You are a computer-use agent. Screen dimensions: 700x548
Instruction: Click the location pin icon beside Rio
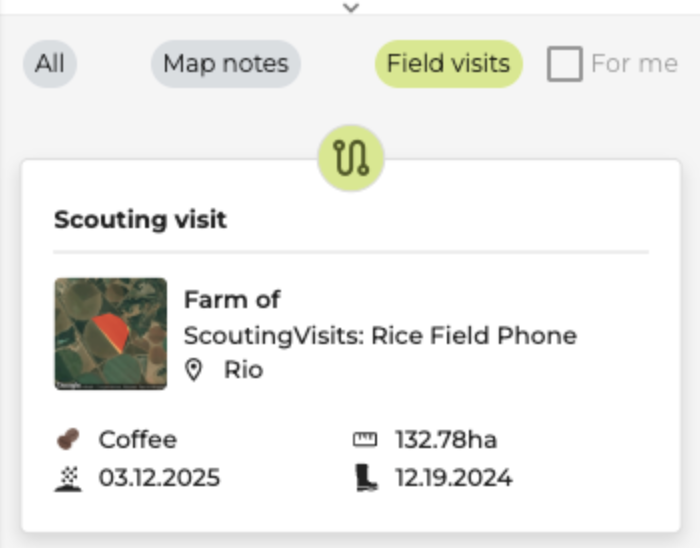(x=194, y=370)
